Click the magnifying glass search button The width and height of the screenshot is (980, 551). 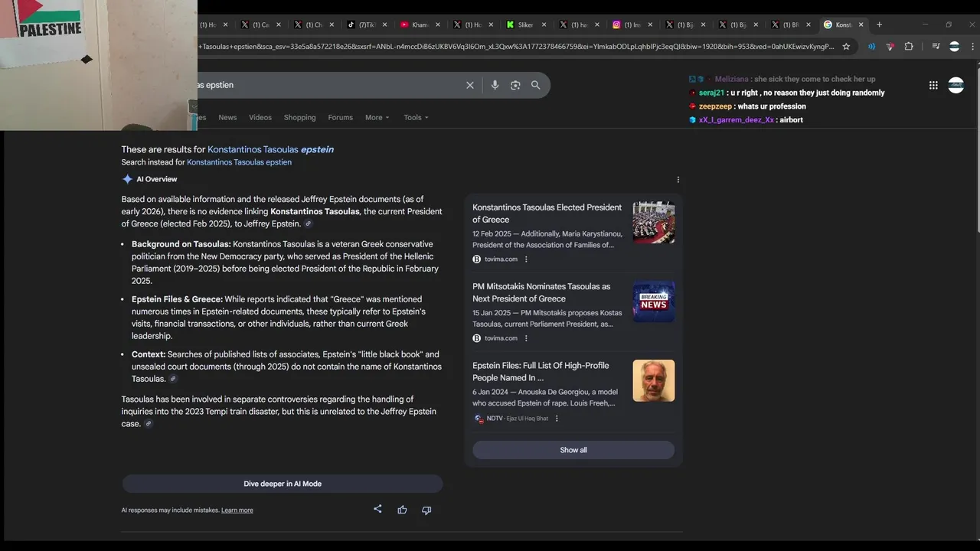click(536, 85)
